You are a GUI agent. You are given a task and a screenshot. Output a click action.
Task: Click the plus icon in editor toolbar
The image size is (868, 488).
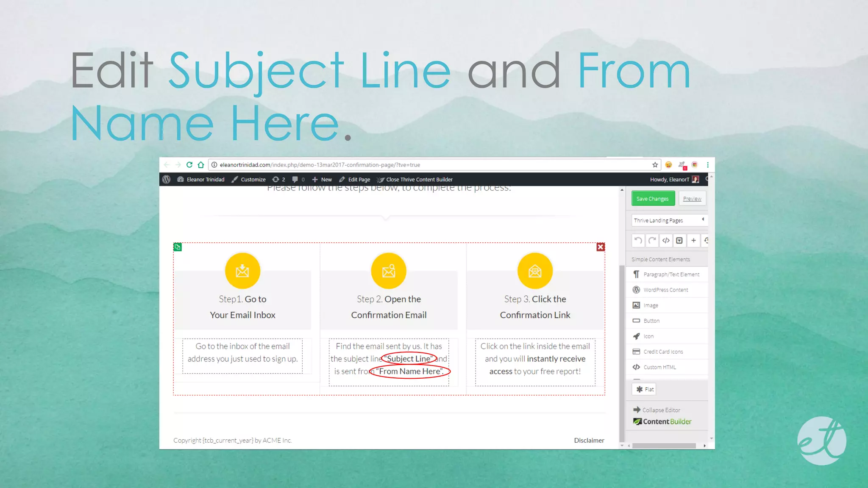point(693,241)
